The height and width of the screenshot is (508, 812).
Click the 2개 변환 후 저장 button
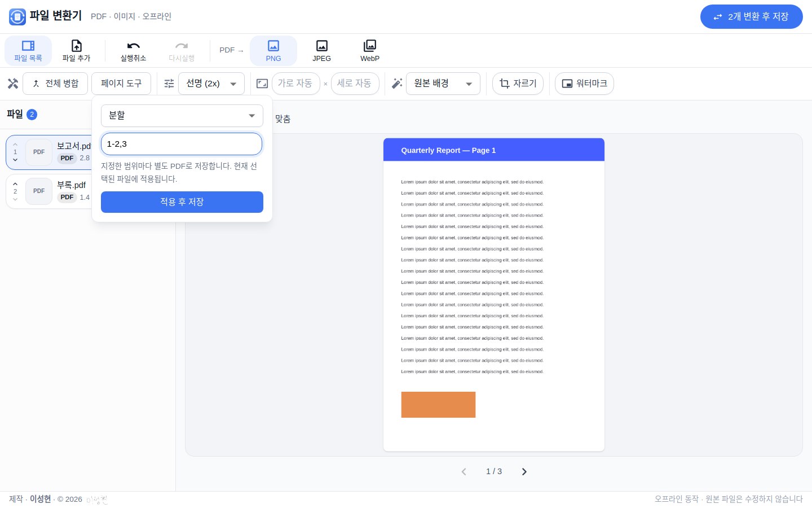click(751, 17)
